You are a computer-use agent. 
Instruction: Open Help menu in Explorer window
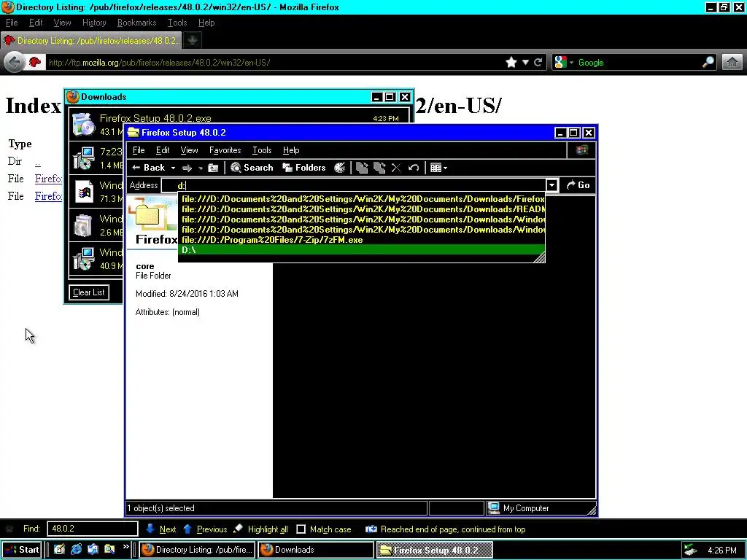(x=291, y=150)
